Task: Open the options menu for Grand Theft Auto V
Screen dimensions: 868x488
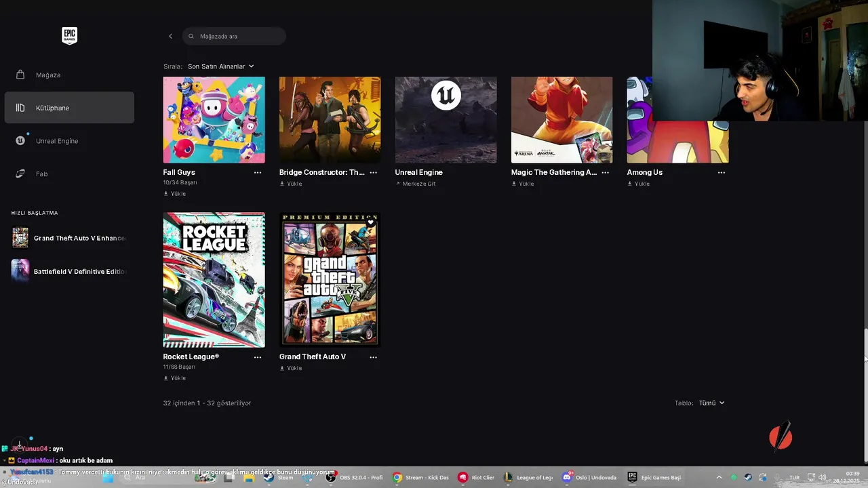Action: point(374,357)
